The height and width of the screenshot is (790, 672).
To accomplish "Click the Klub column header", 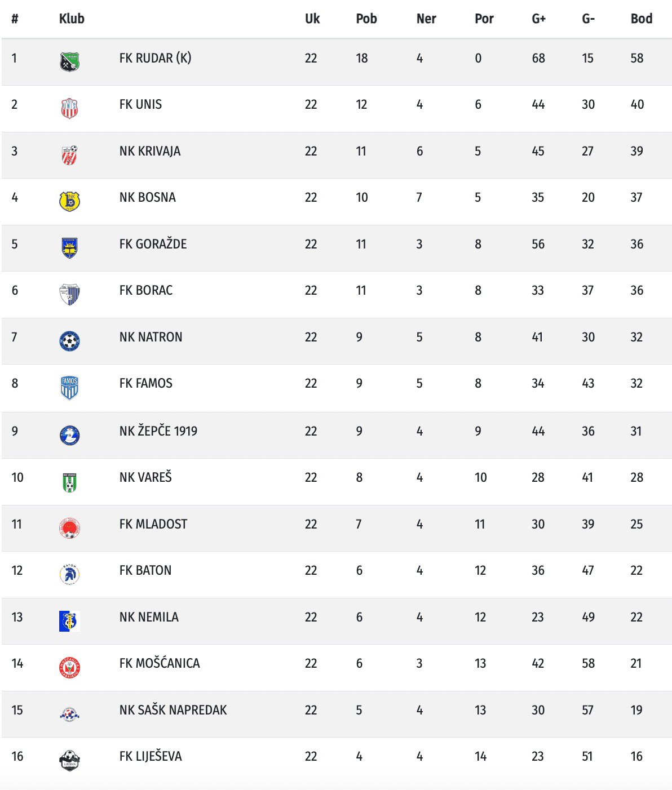I will pyautogui.click(x=72, y=19).
